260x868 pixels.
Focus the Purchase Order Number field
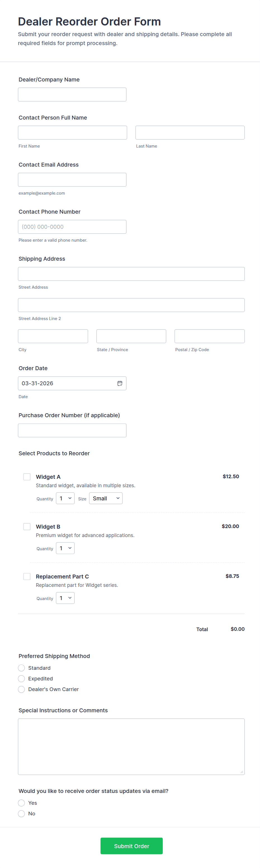pos(72,430)
